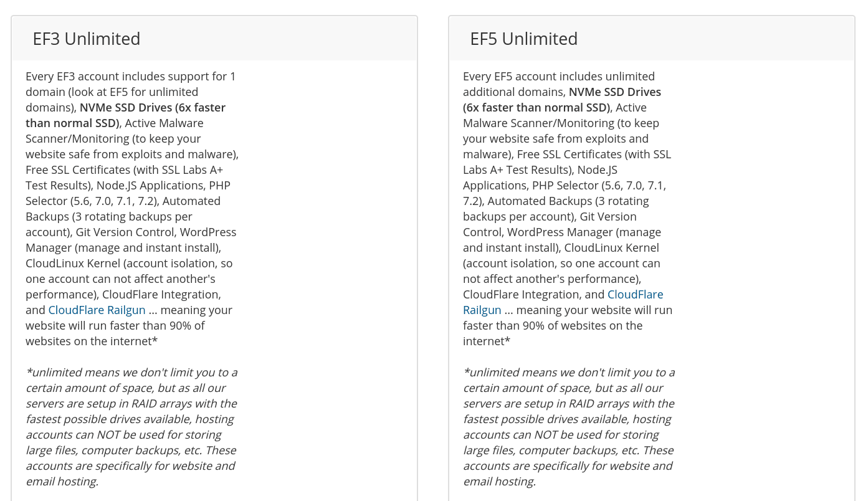Click 'Git Version Control' text in EF3 description

pyautogui.click(x=125, y=232)
